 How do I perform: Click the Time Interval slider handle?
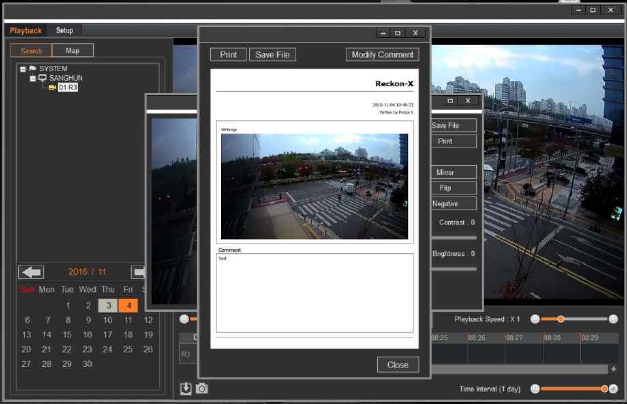[604, 388]
